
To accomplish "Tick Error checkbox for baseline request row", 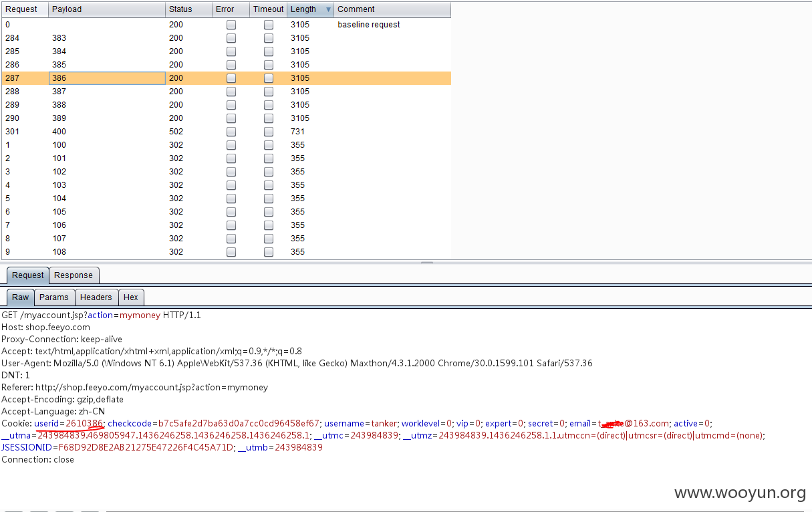I will pos(231,25).
